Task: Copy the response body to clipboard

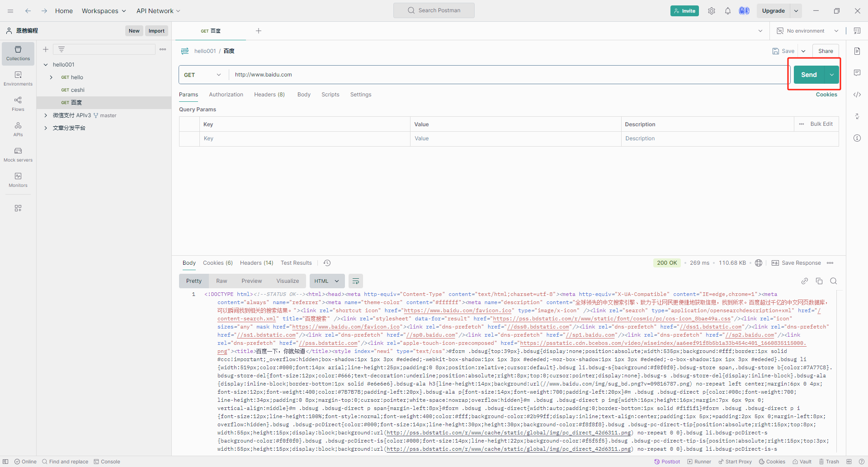Action: [819, 281]
